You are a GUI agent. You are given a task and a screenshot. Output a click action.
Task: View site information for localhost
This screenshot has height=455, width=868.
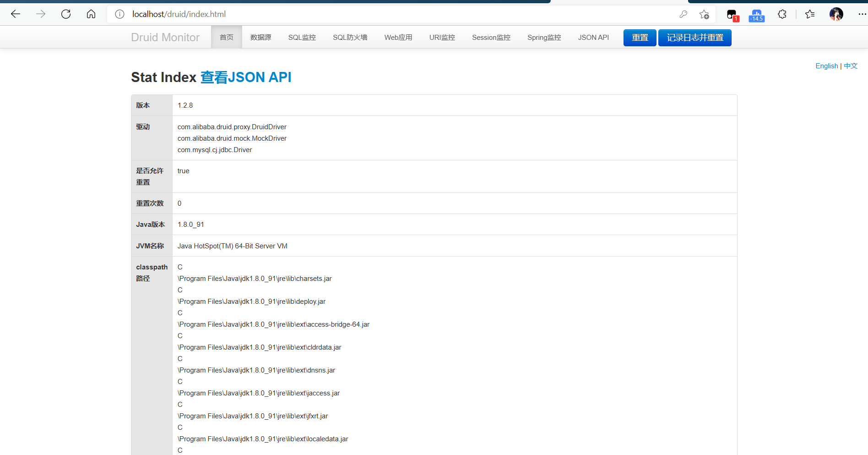click(119, 14)
